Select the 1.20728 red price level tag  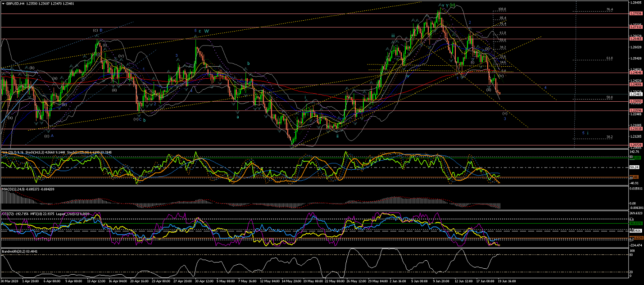tap(635, 145)
